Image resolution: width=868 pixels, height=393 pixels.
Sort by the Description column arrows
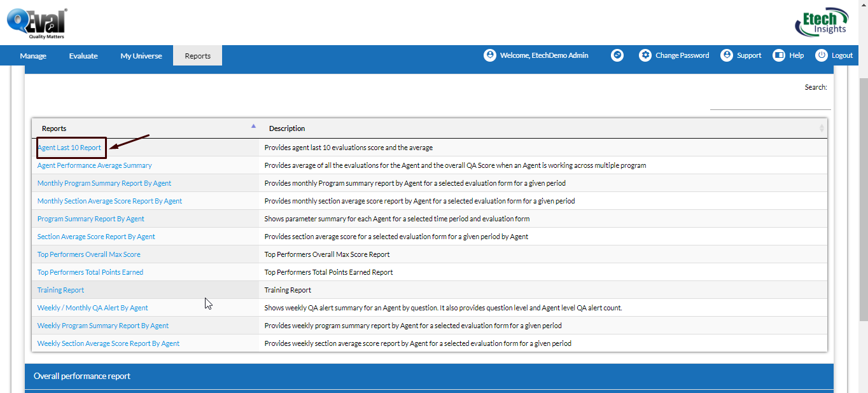(822, 128)
